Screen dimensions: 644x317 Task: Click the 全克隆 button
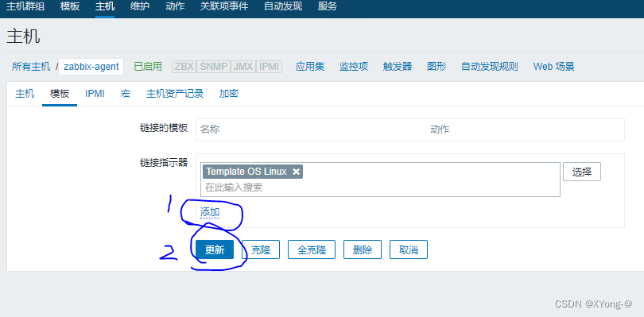point(312,249)
